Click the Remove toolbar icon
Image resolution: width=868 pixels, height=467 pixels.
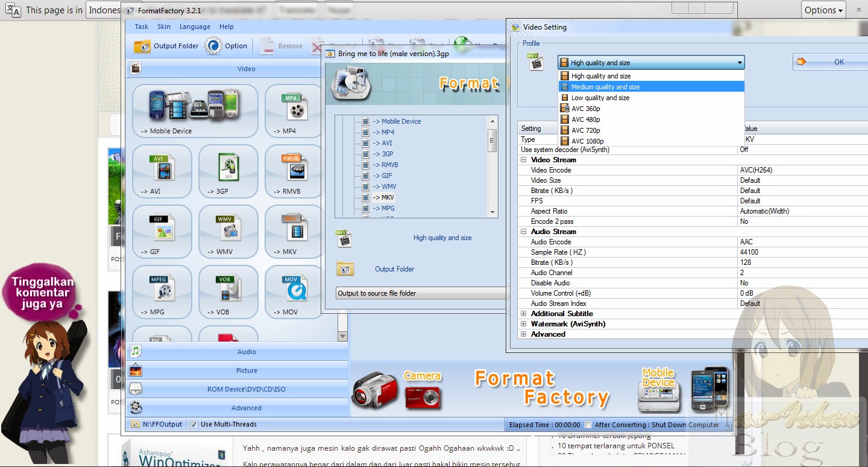pos(282,46)
